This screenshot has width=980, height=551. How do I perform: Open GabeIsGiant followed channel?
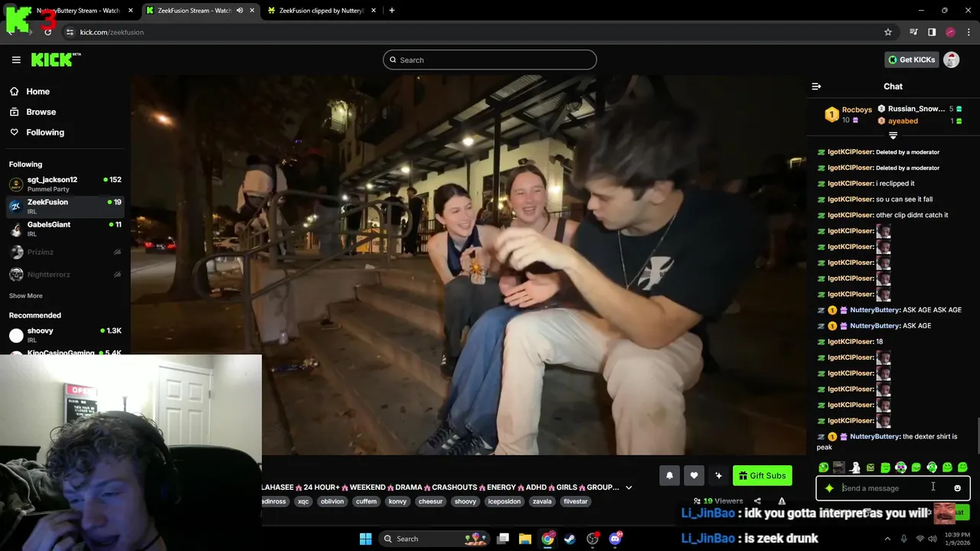coord(65,229)
